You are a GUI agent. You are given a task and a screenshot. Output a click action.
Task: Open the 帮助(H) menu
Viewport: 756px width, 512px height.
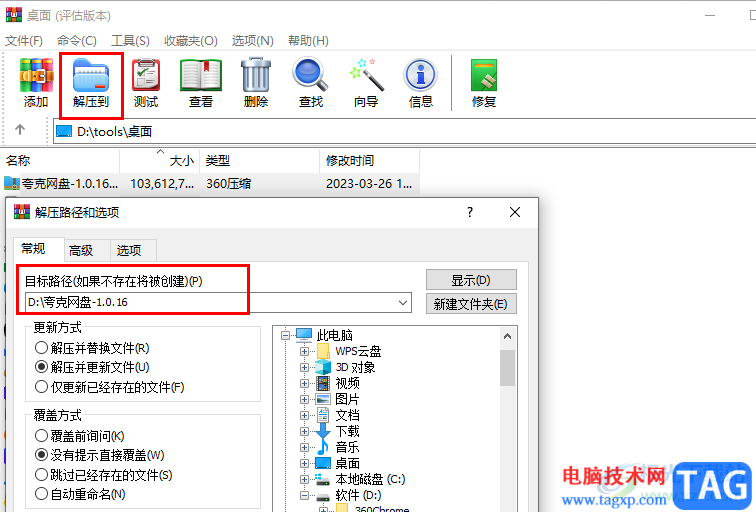(x=308, y=40)
